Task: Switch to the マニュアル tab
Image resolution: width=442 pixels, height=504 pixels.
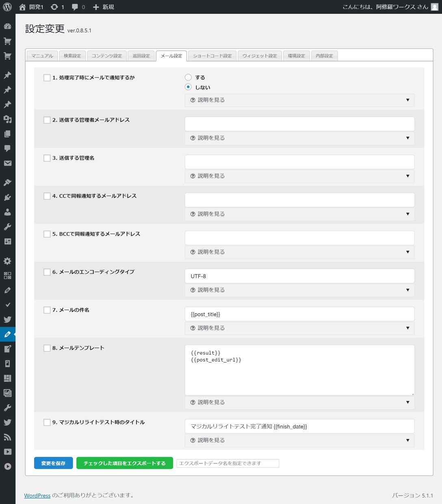Action: (x=42, y=56)
